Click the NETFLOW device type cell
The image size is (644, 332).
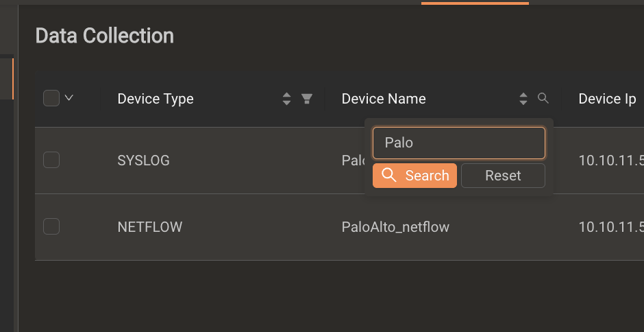tap(150, 226)
